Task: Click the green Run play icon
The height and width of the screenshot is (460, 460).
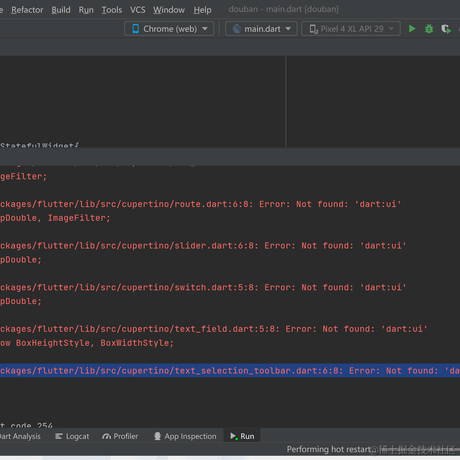Action: point(412,29)
